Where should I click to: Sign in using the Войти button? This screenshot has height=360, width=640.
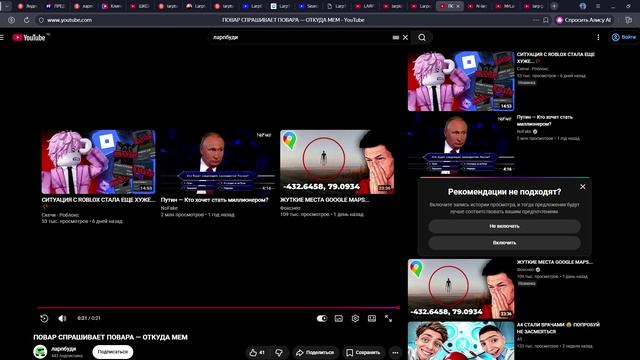click(x=624, y=37)
